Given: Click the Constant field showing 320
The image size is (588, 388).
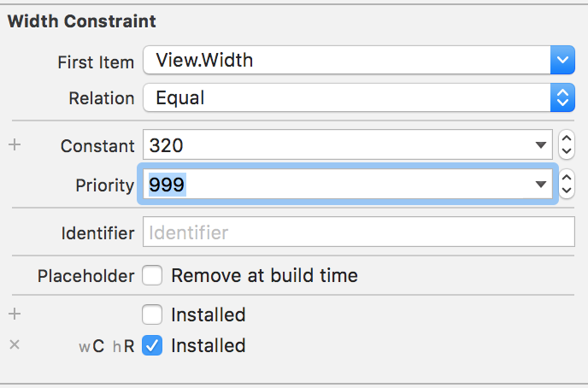Looking at the screenshot, I should point(338,145).
